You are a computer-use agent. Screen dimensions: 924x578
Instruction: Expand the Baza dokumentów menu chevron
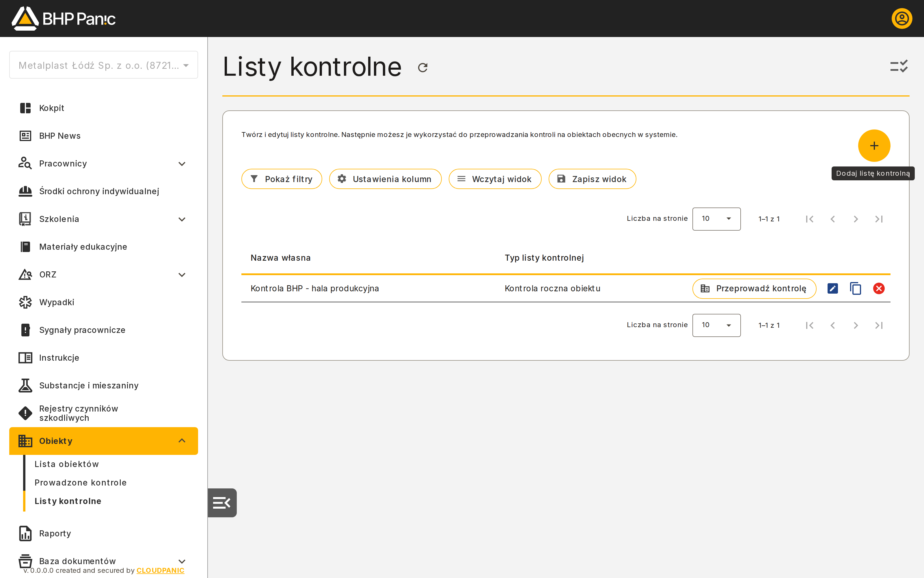click(x=182, y=561)
